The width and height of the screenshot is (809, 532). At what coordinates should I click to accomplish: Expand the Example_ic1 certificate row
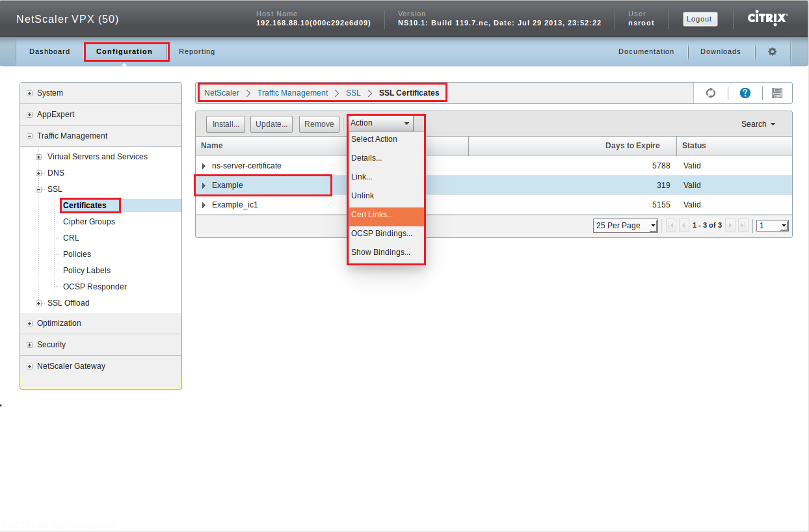click(204, 205)
